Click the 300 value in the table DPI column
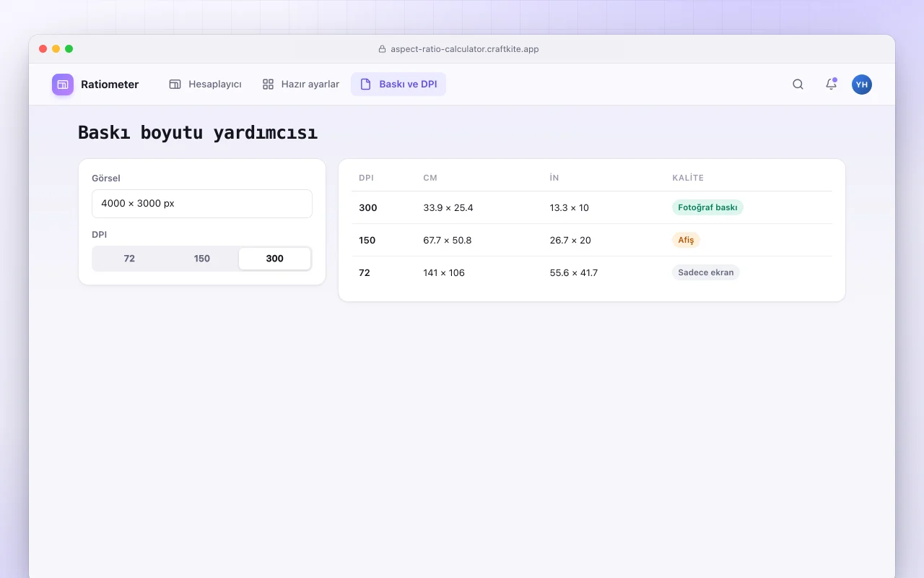 point(368,207)
